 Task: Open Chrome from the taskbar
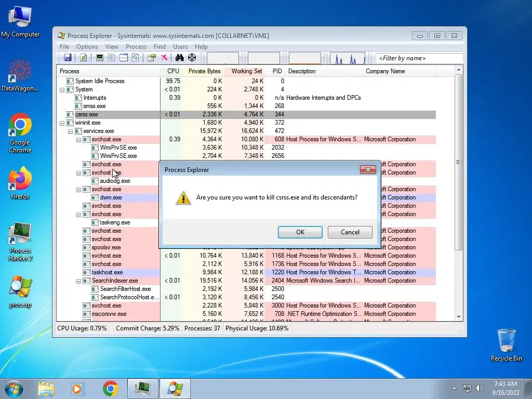[110, 389]
